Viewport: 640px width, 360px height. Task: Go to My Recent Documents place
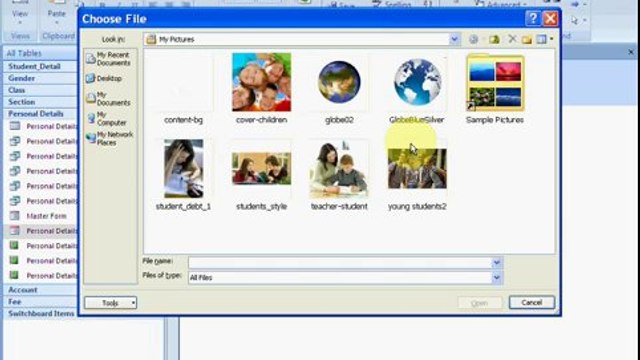coord(108,59)
